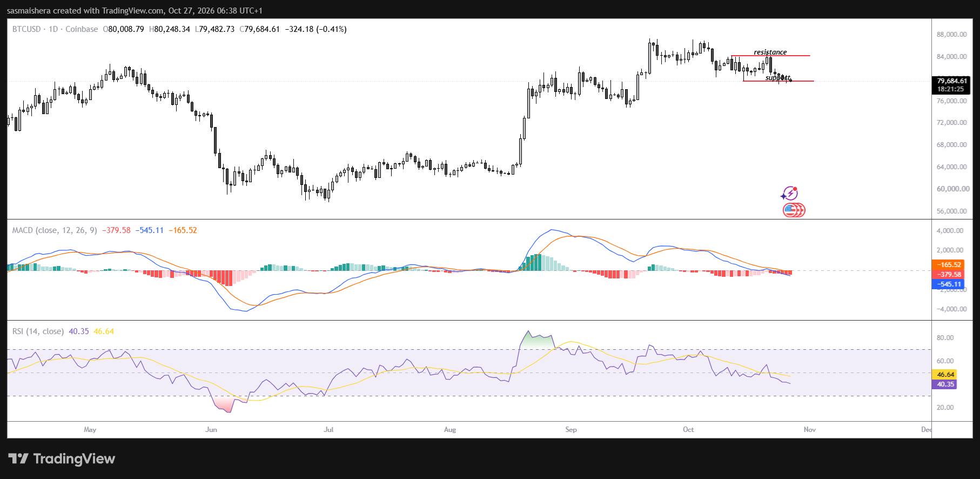Click the Jun label on time axis
This screenshot has height=479, width=980.
(211, 430)
